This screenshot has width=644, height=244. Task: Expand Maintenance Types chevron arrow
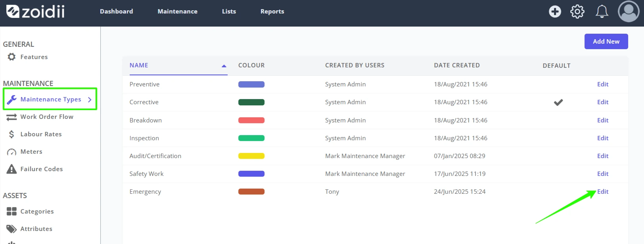(90, 99)
